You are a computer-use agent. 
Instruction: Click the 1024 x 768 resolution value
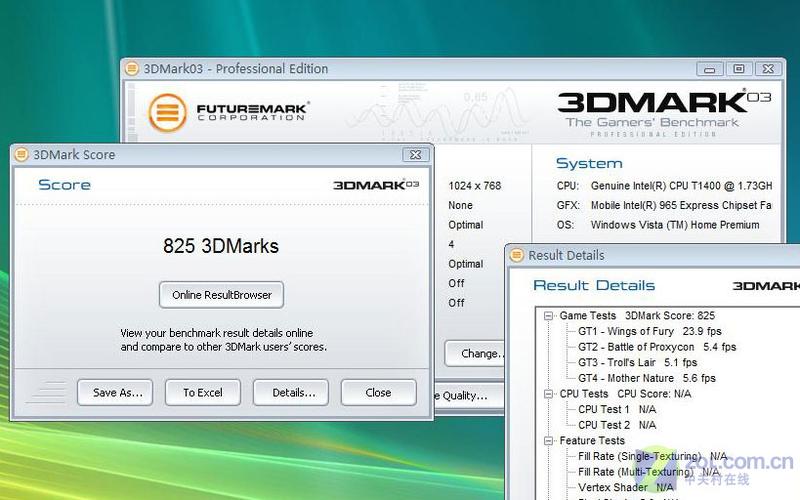474,186
